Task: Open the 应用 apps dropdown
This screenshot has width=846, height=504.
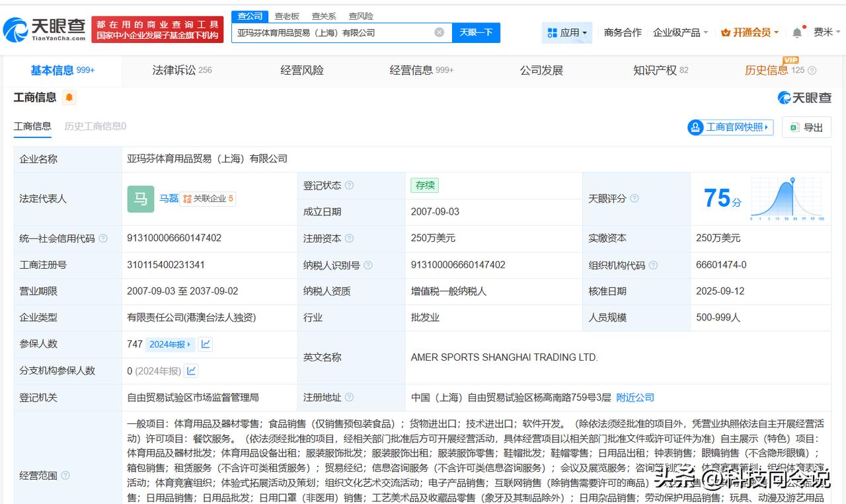Action: (567, 32)
